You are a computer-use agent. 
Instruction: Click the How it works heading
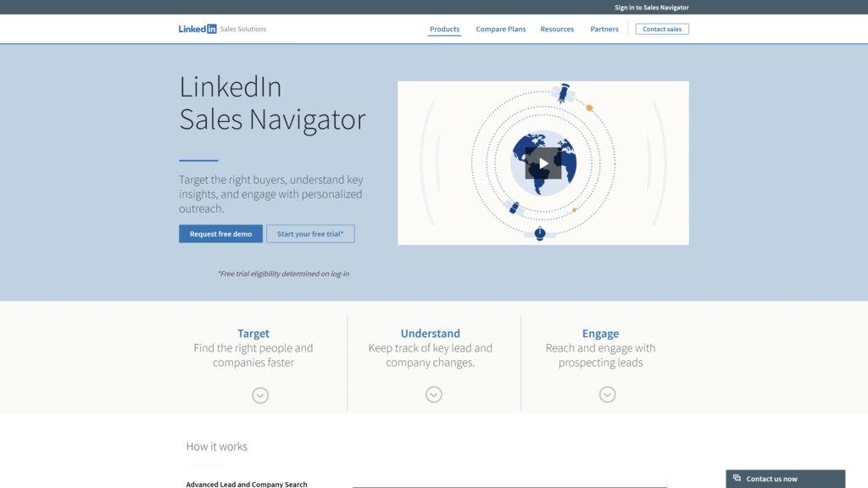216,446
